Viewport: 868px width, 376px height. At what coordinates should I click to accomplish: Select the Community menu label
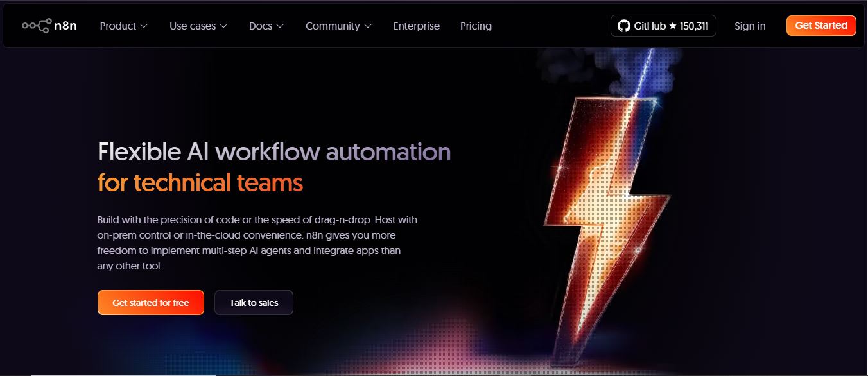pyautogui.click(x=333, y=26)
